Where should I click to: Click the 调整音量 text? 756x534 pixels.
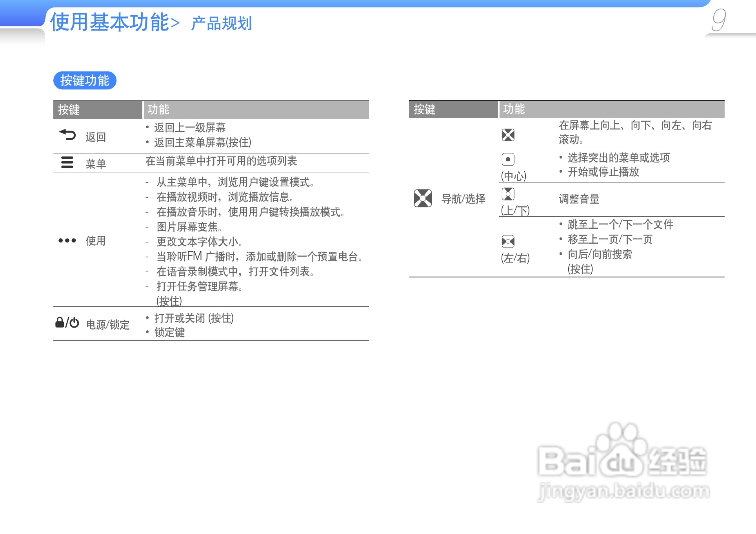(579, 199)
